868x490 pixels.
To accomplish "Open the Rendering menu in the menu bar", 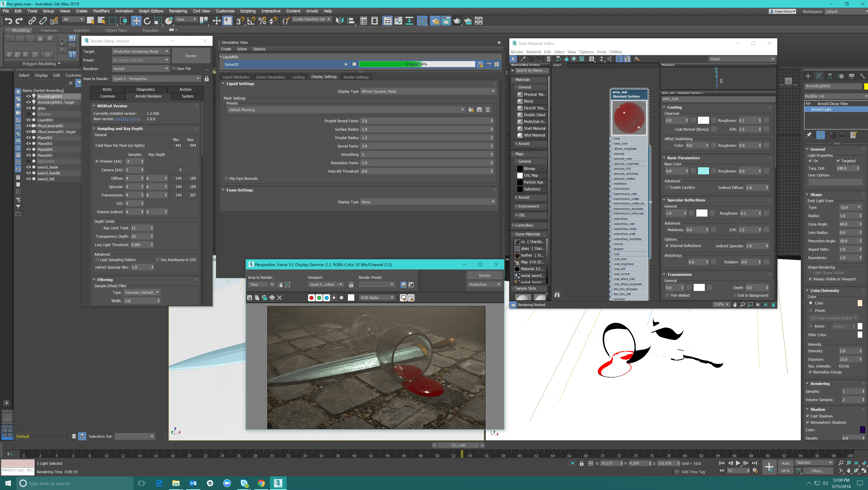I will point(178,11).
